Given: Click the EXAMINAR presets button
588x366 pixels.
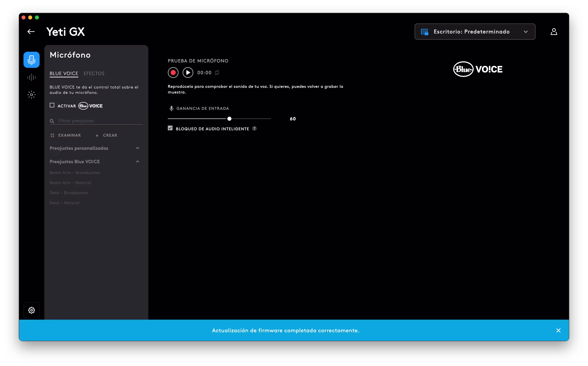Looking at the screenshot, I should [66, 135].
